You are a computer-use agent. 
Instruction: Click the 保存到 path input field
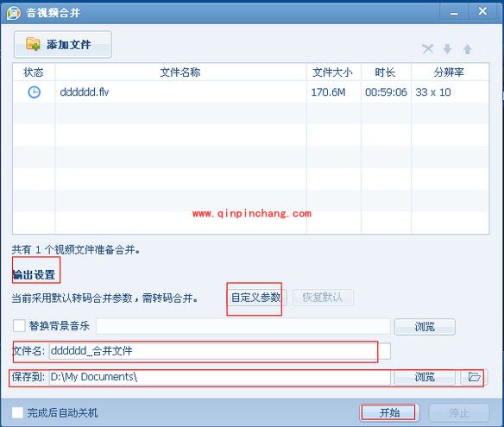tap(220, 377)
